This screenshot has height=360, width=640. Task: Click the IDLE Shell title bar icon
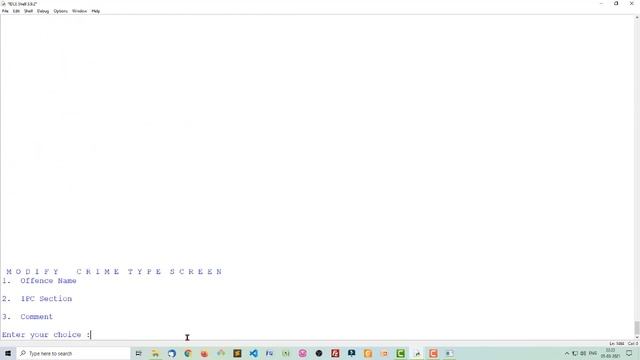(4, 4)
